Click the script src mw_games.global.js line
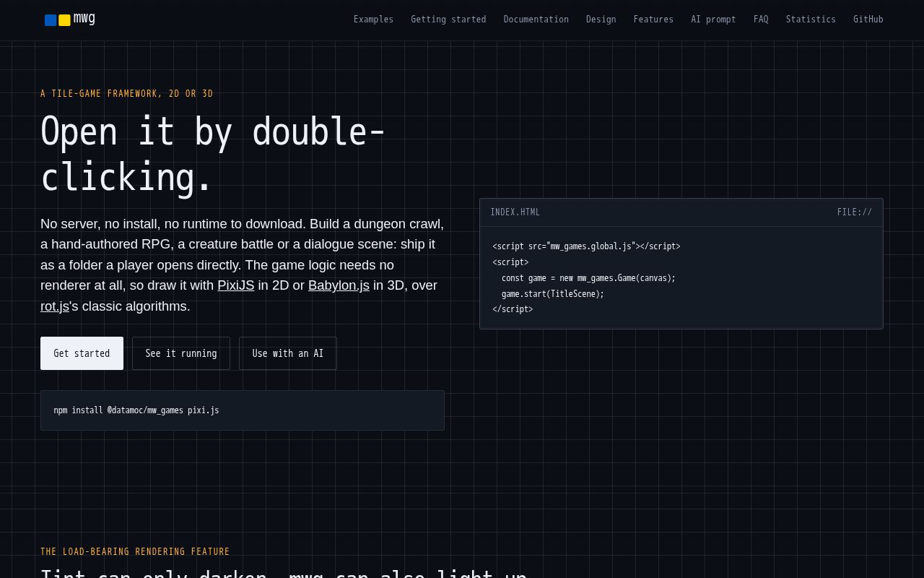The width and height of the screenshot is (924, 578). (586, 246)
